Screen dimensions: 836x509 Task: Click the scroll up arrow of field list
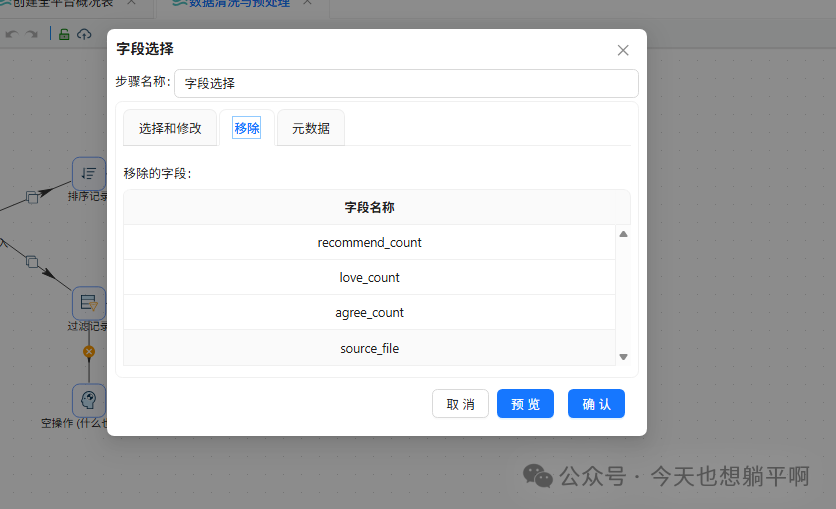click(x=623, y=234)
